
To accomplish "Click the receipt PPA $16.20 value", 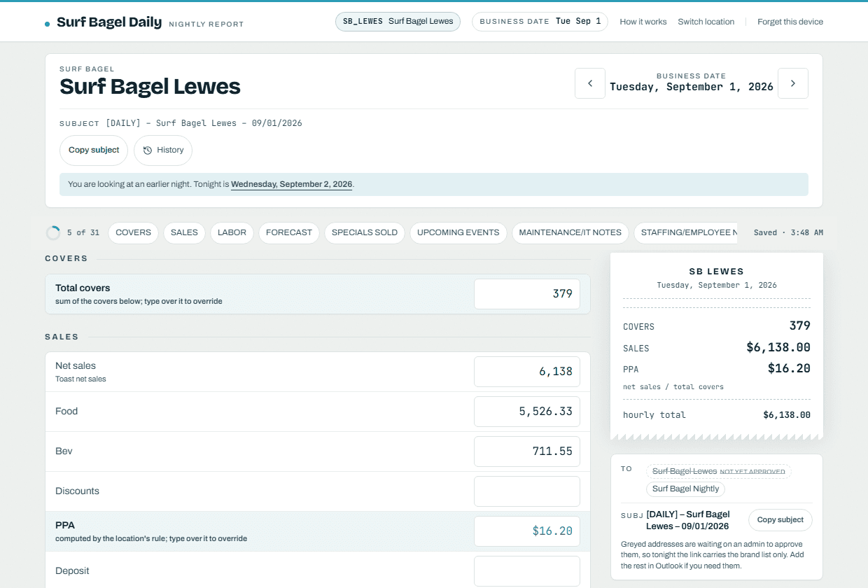I will [x=789, y=368].
